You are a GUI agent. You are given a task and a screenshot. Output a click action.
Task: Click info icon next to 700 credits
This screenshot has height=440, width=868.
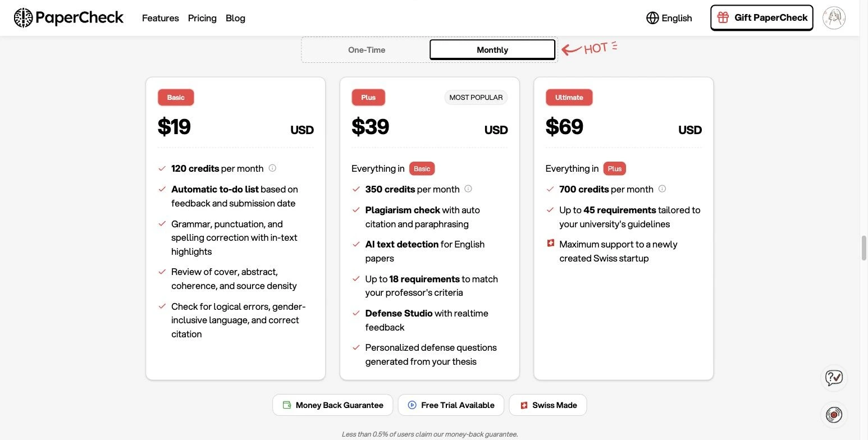[x=662, y=189]
